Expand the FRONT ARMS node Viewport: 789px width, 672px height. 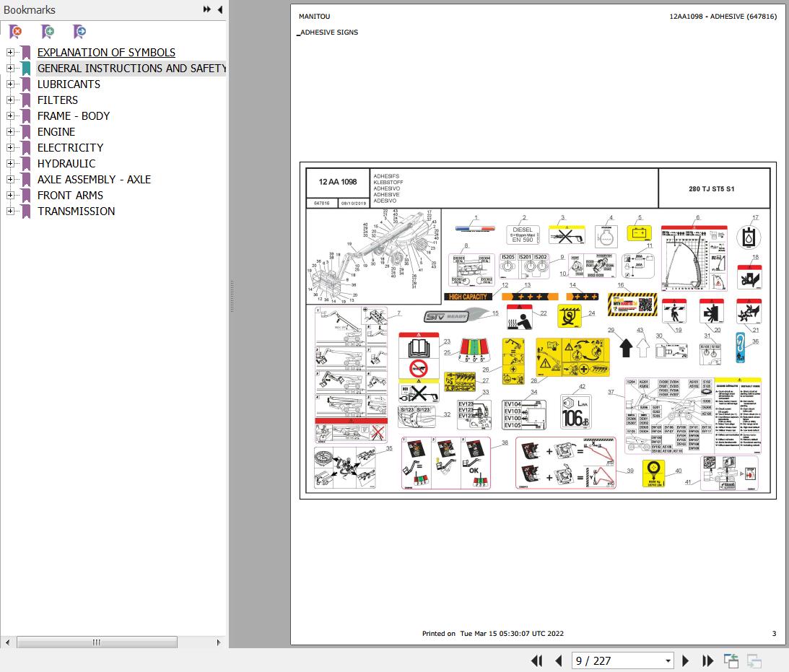[10, 195]
